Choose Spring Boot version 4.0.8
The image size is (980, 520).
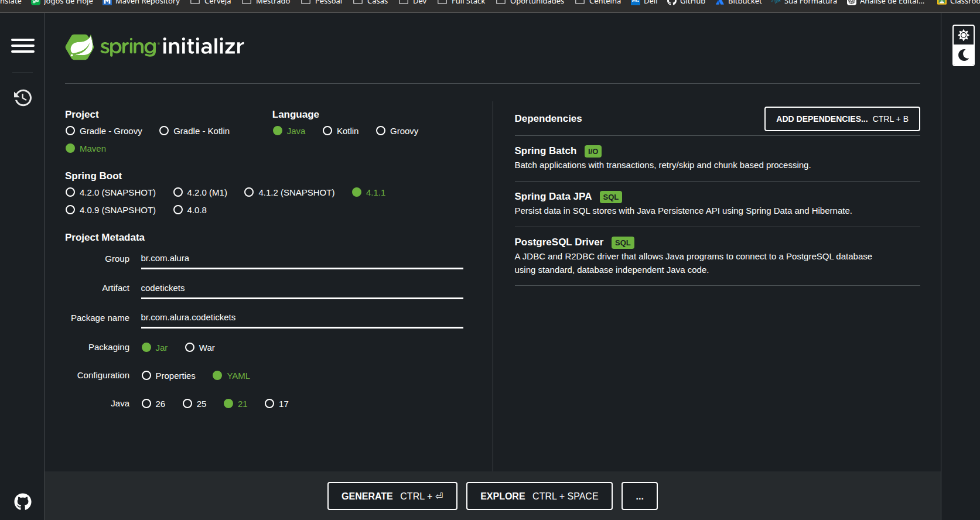coord(190,210)
